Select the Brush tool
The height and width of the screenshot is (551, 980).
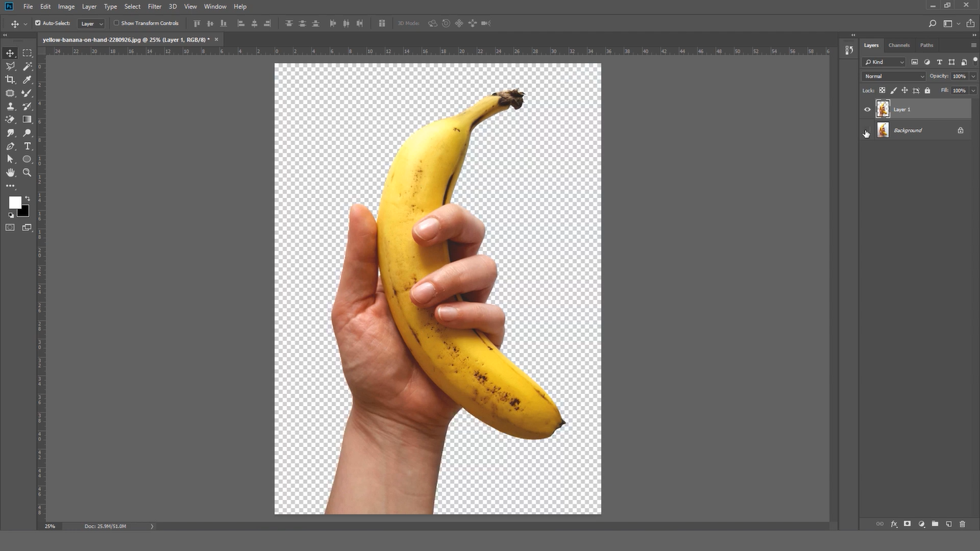pyautogui.click(x=27, y=93)
